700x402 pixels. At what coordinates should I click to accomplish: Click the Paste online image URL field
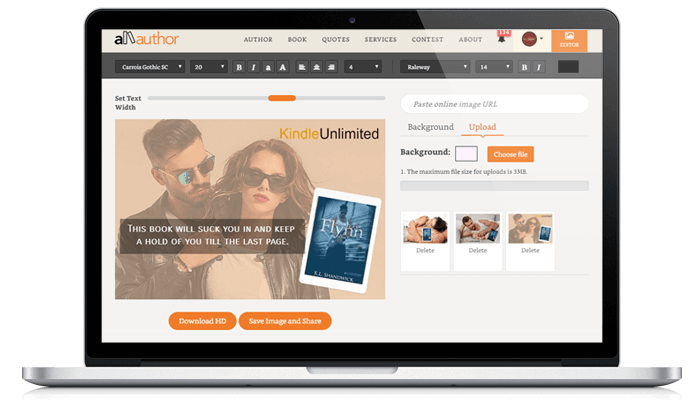[494, 104]
